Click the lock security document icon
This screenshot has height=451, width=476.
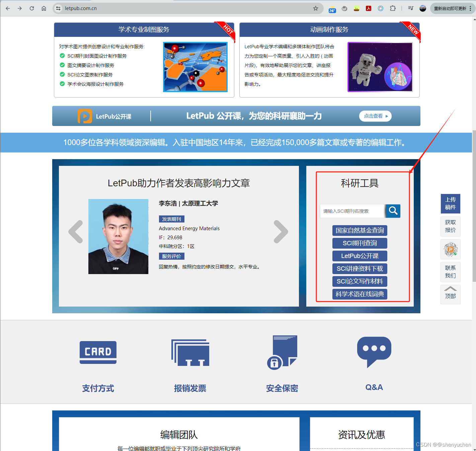[282, 352]
